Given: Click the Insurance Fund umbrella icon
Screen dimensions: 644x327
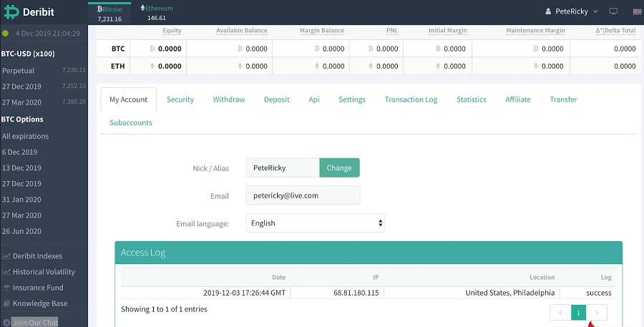Looking at the screenshot, I should pos(6,288).
